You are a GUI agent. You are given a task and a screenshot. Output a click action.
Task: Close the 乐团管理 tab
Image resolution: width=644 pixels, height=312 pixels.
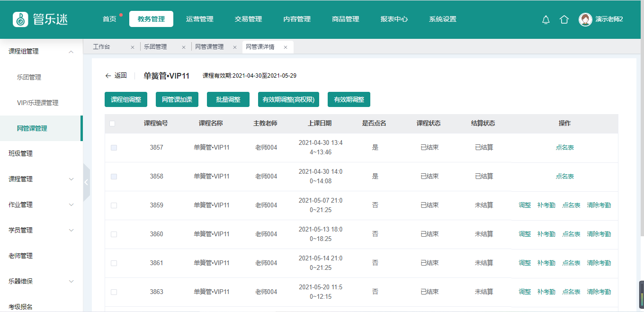pos(184,47)
